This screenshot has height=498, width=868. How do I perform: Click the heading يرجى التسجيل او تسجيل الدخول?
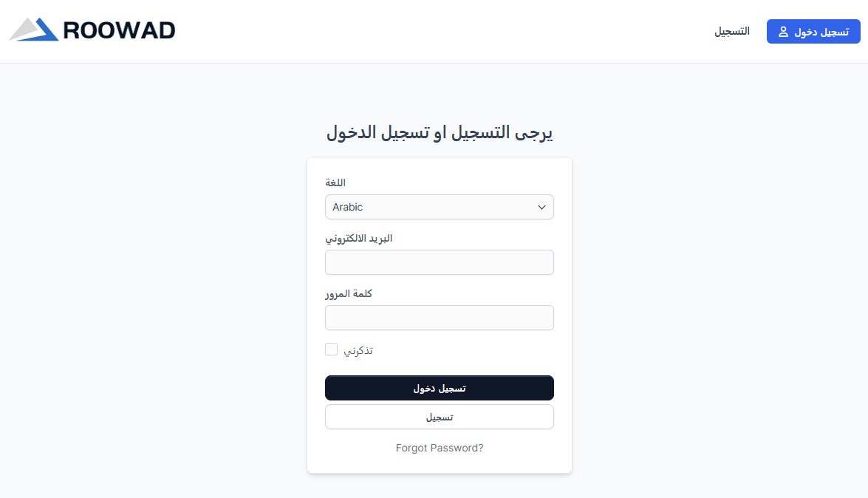[x=439, y=132]
